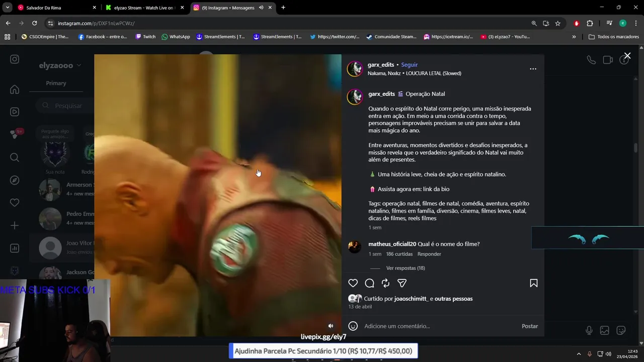This screenshot has height=362, width=644.
Task: Open the tab search dropdown arrow
Action: pos(7,8)
